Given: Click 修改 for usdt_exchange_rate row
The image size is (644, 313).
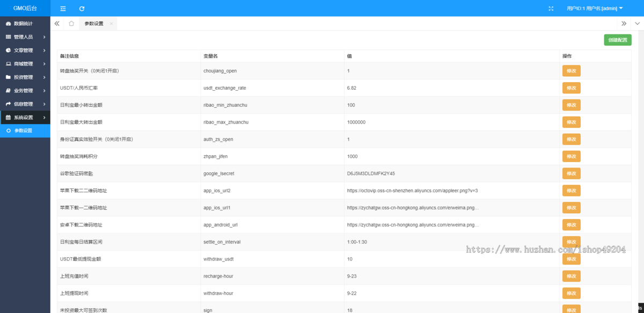Looking at the screenshot, I should pyautogui.click(x=571, y=88).
